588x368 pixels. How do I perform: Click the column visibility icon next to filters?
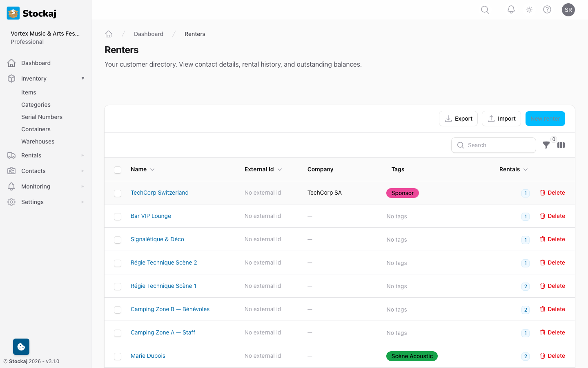pyautogui.click(x=561, y=145)
